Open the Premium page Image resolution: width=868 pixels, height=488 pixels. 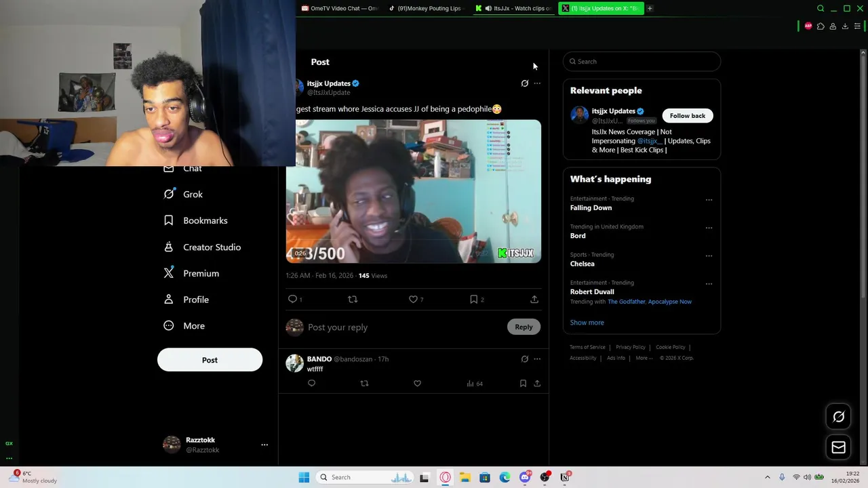pyautogui.click(x=192, y=273)
